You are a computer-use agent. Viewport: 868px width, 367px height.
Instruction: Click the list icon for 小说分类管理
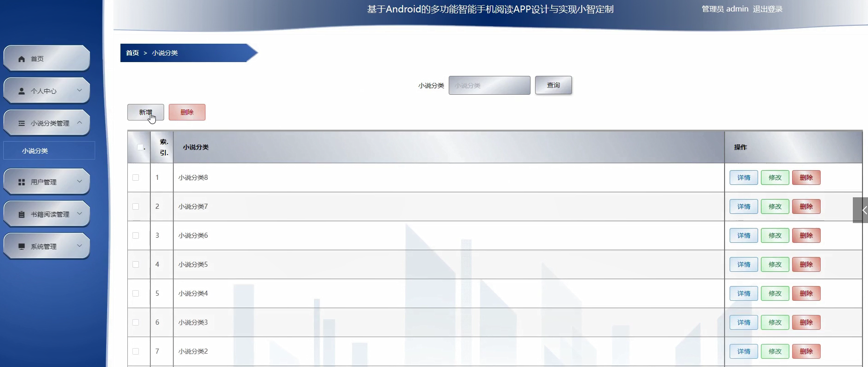point(22,123)
